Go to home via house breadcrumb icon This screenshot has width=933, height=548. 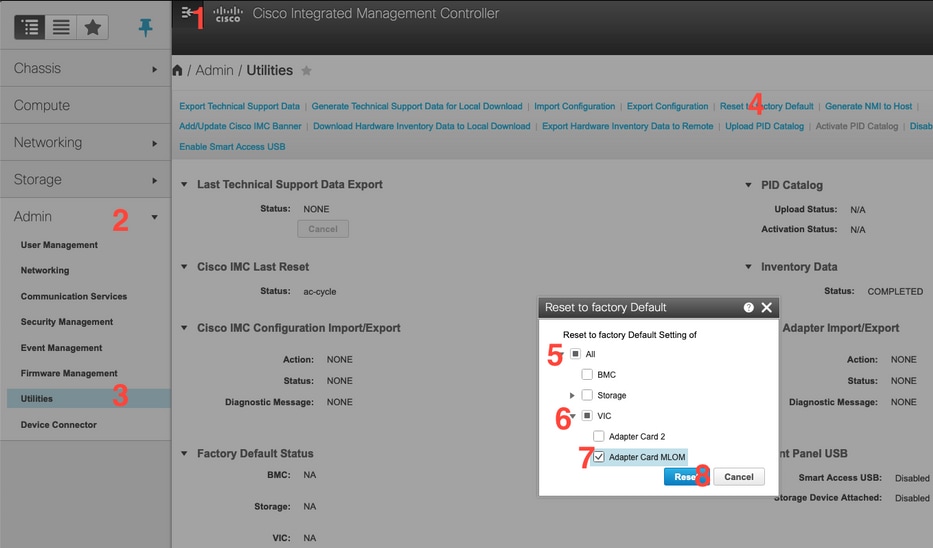click(x=177, y=70)
